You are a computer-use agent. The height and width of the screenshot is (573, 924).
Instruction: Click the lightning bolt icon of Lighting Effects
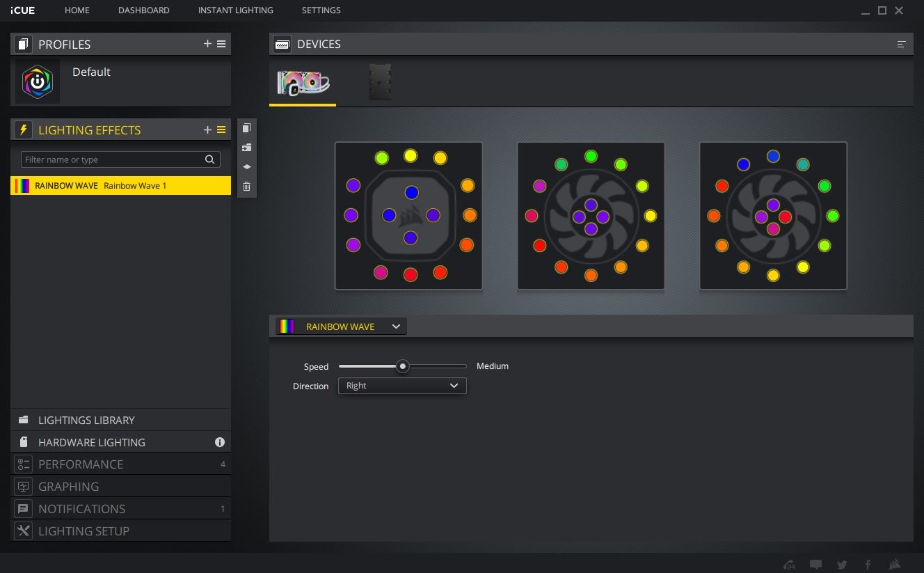pos(23,130)
